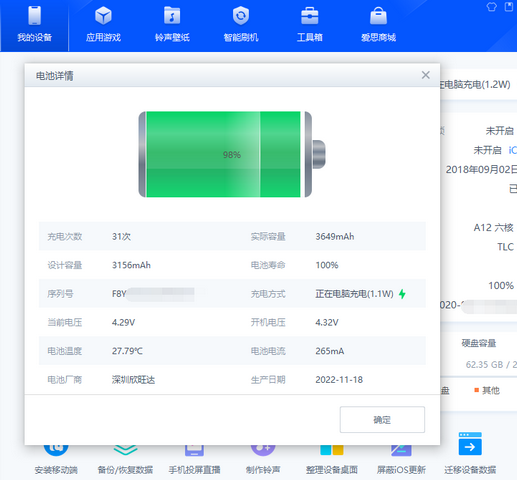Click the 其他 storage legend item
The width and height of the screenshot is (517, 480).
click(487, 390)
